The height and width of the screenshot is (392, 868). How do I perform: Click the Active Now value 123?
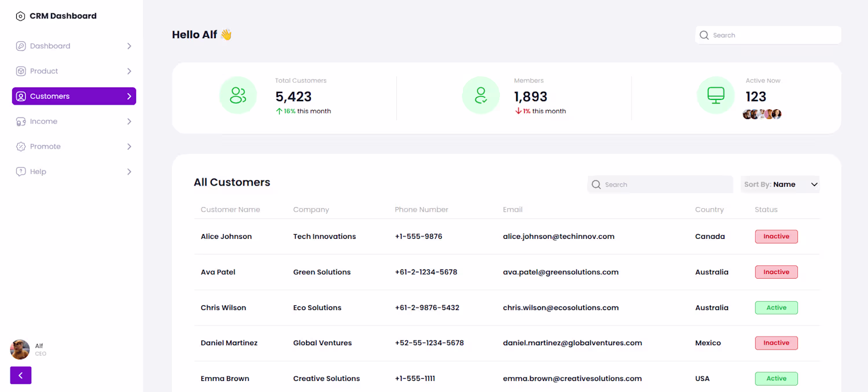(x=756, y=97)
